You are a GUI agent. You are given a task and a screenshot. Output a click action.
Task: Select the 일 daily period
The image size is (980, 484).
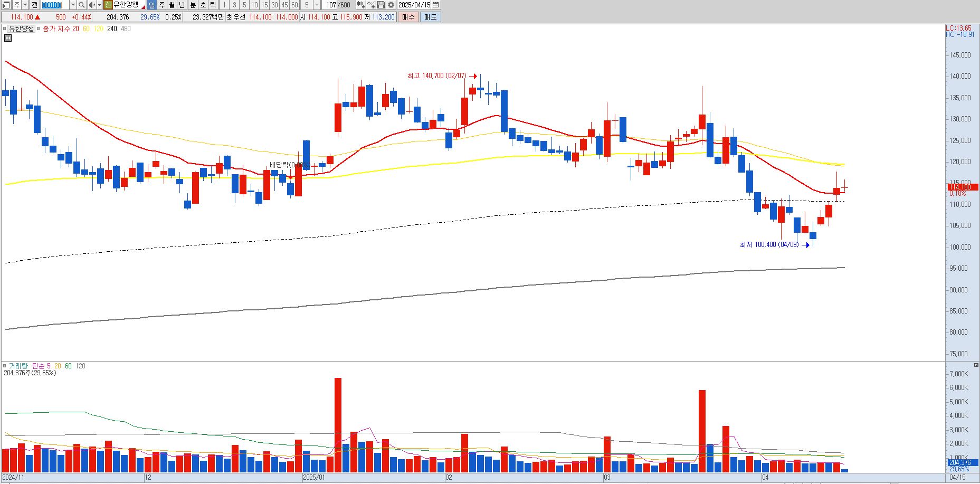(x=152, y=5)
